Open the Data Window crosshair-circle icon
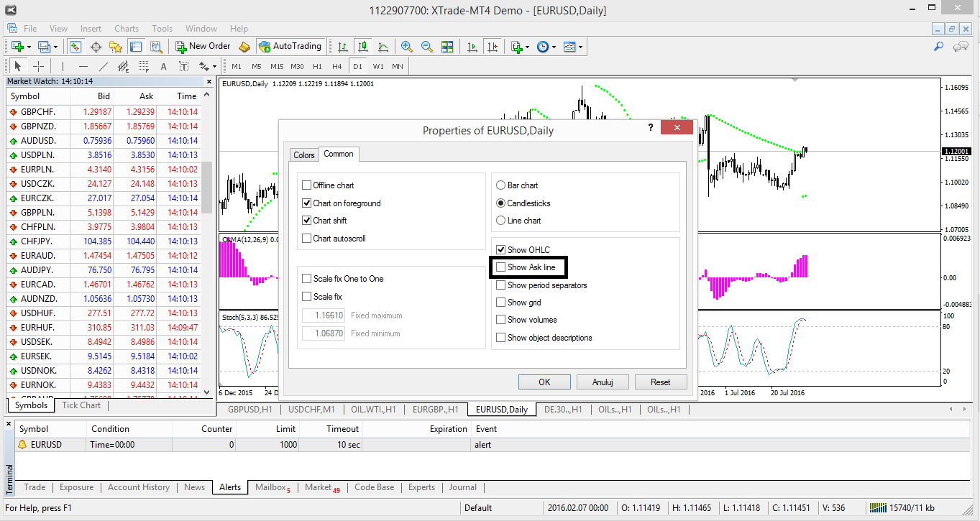 [x=96, y=47]
